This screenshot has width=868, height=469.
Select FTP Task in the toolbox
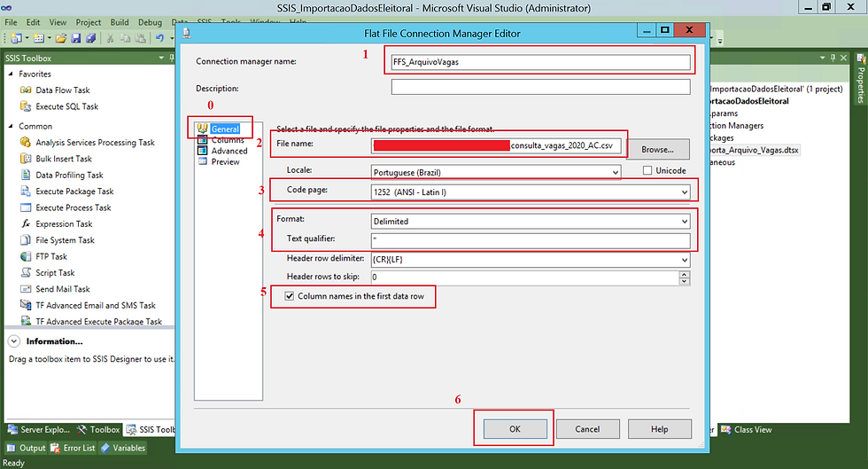(51, 257)
